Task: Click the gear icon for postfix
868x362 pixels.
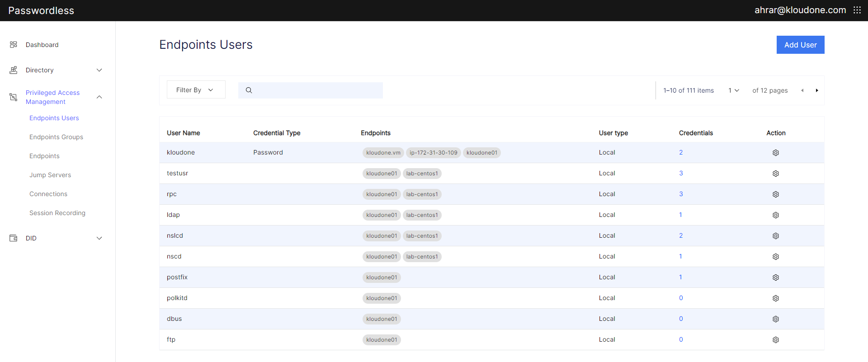Action: click(775, 277)
